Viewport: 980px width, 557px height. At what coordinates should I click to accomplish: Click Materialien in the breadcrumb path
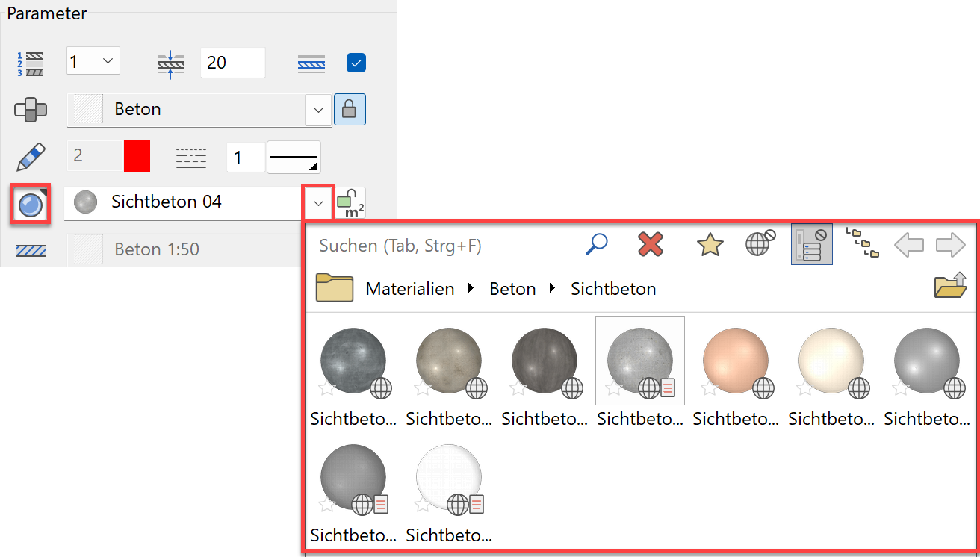click(x=409, y=288)
